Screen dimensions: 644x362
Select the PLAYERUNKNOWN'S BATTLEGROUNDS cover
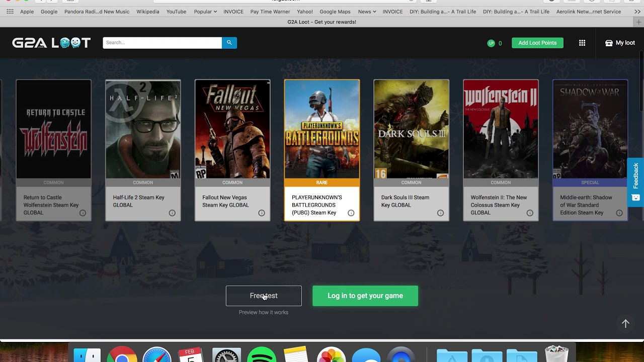point(322,129)
